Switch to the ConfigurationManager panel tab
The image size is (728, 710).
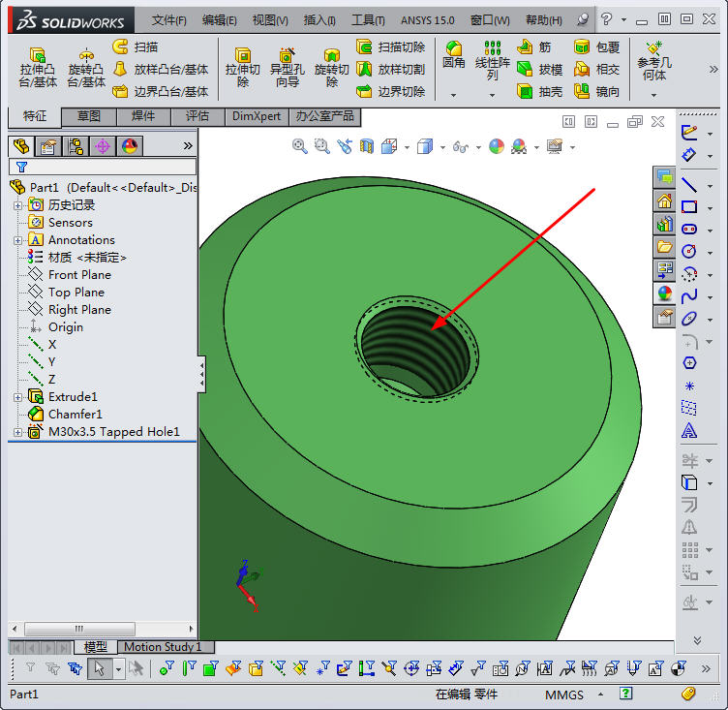(x=75, y=146)
